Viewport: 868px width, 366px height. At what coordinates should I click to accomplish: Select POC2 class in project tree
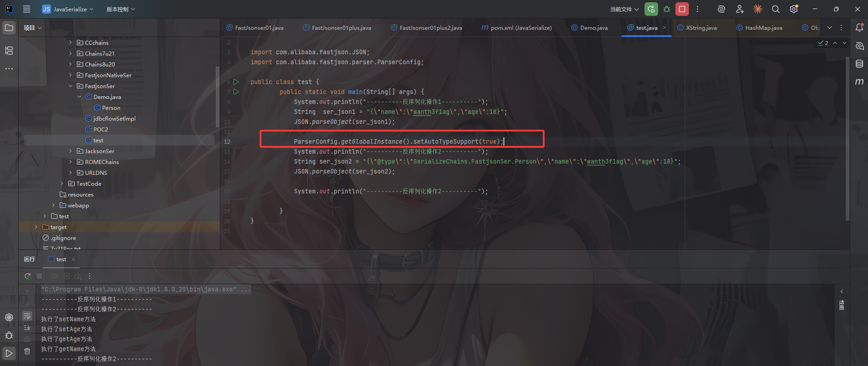coord(100,129)
